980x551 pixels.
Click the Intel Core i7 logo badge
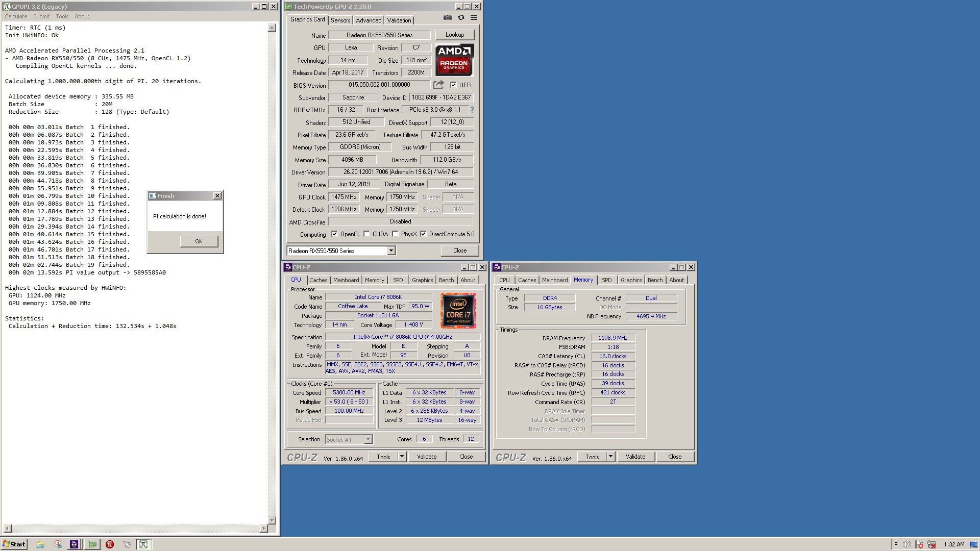pyautogui.click(x=458, y=311)
